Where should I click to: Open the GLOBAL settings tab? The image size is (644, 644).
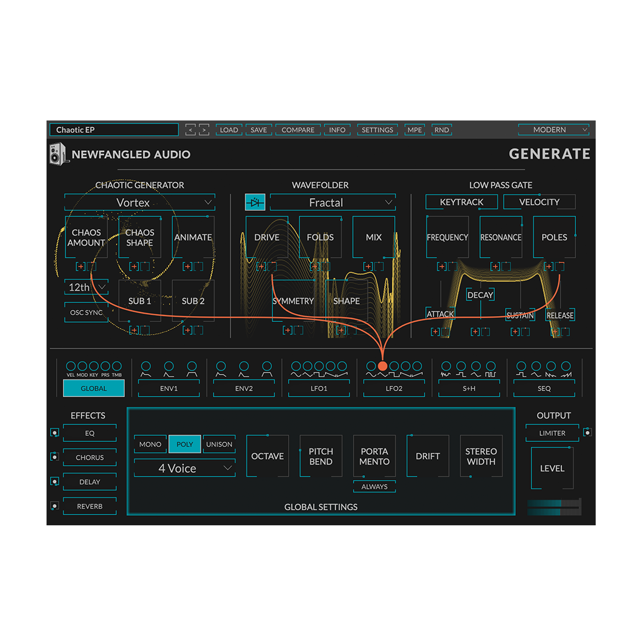pyautogui.click(x=94, y=388)
